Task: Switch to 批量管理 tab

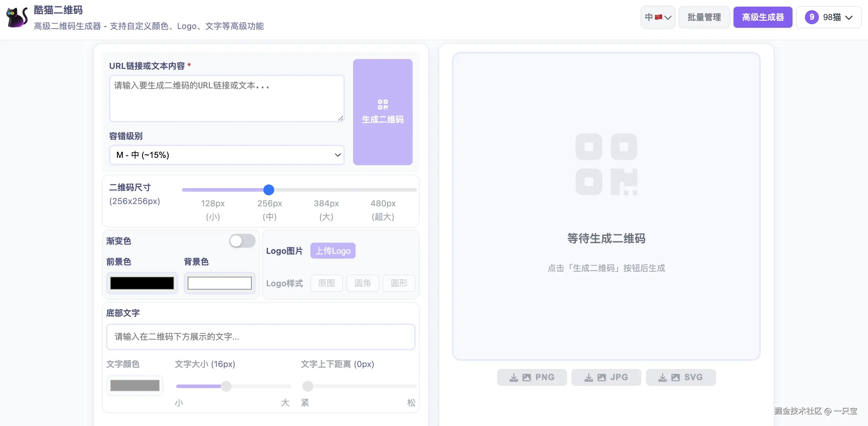Action: (x=704, y=17)
